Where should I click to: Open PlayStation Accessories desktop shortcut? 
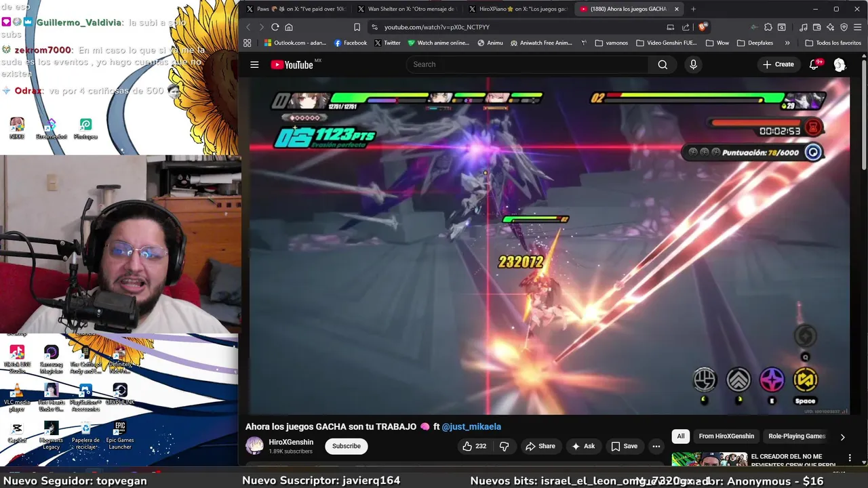85,398
